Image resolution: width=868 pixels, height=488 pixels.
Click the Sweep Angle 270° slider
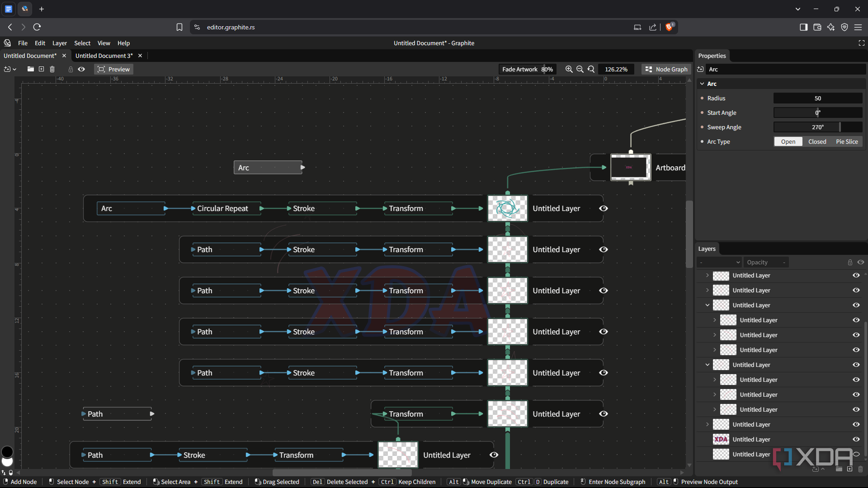pyautogui.click(x=818, y=127)
